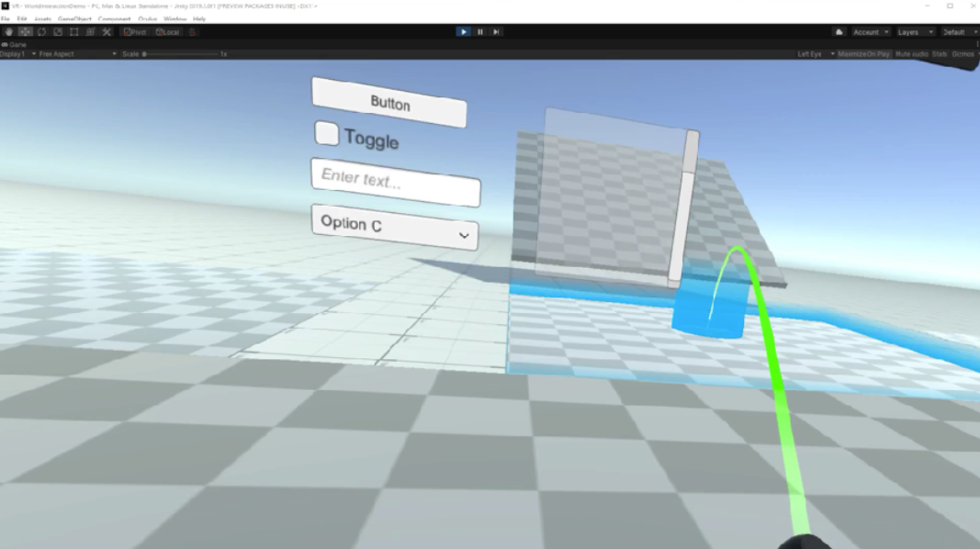
Task: Select the Rotate tool
Action: click(41, 32)
